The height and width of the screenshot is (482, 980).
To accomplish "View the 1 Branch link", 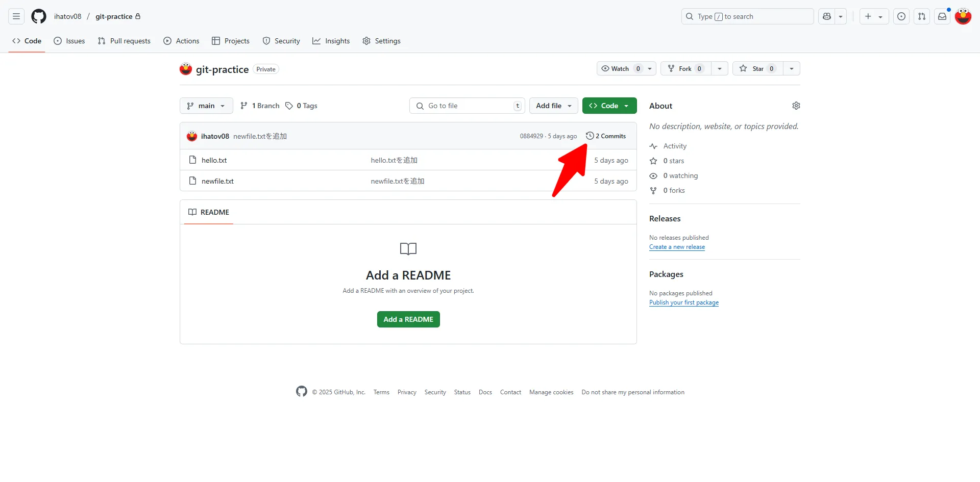I will pos(260,106).
